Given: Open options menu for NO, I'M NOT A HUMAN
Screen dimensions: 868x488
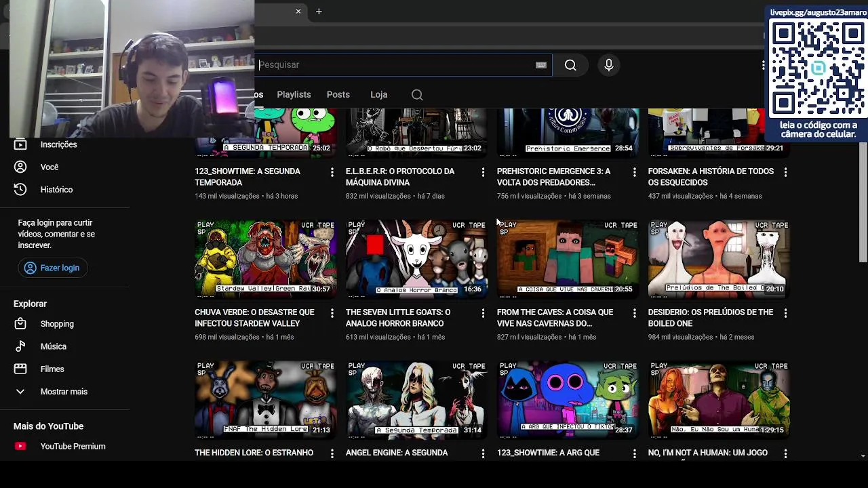Looking at the screenshot, I should coord(785,453).
